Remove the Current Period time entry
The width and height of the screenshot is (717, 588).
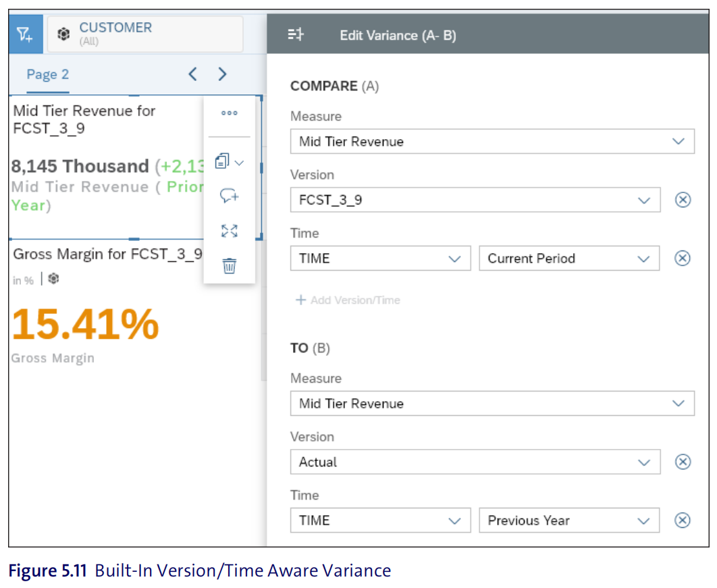[x=683, y=259]
